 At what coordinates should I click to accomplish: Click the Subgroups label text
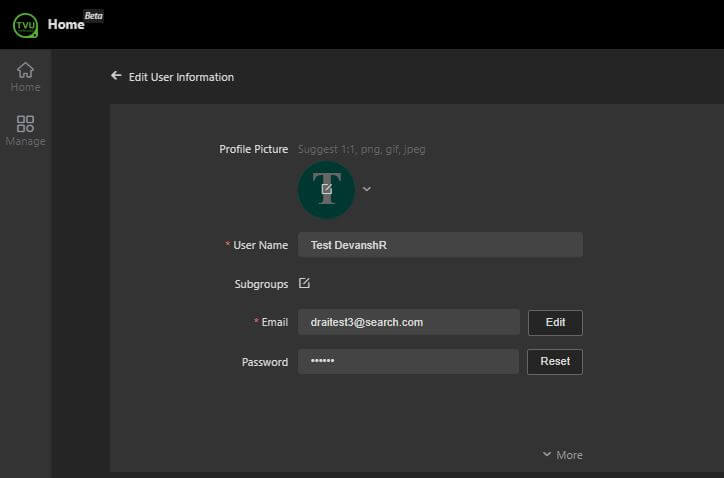pos(260,284)
